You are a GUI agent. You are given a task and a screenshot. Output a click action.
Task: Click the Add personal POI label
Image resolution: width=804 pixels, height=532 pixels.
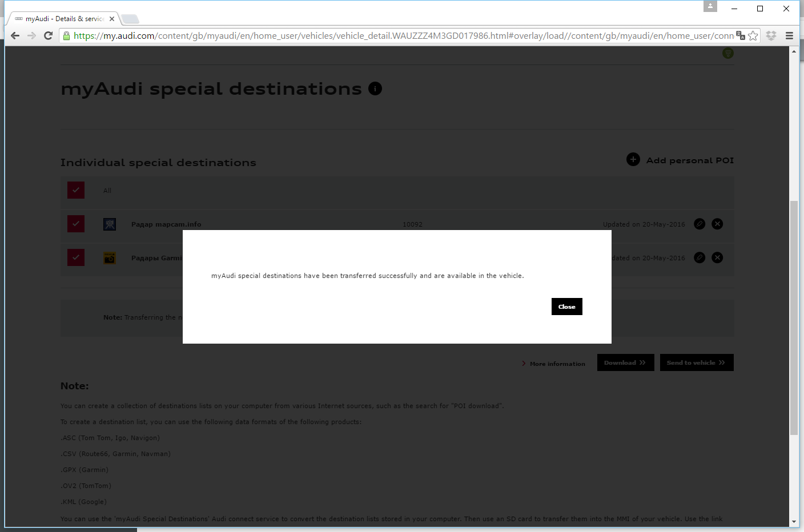point(690,160)
